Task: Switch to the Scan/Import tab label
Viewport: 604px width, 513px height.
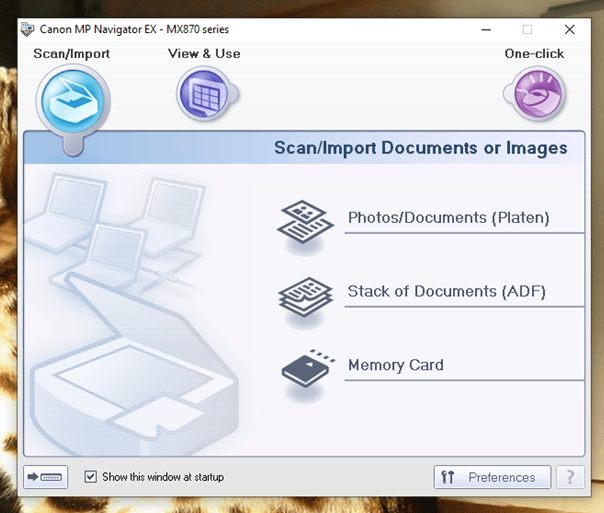Action: (x=72, y=54)
